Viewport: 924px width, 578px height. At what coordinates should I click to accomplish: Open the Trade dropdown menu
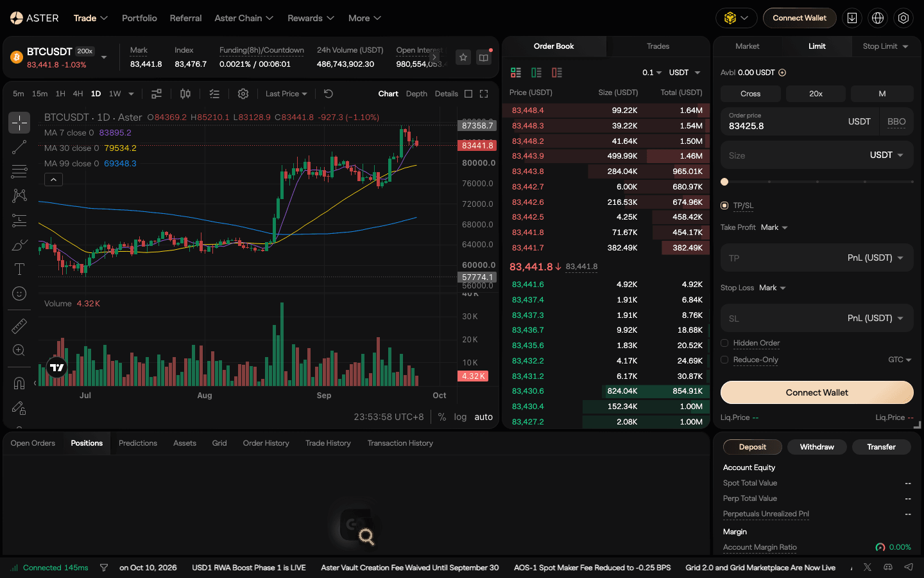pos(90,18)
